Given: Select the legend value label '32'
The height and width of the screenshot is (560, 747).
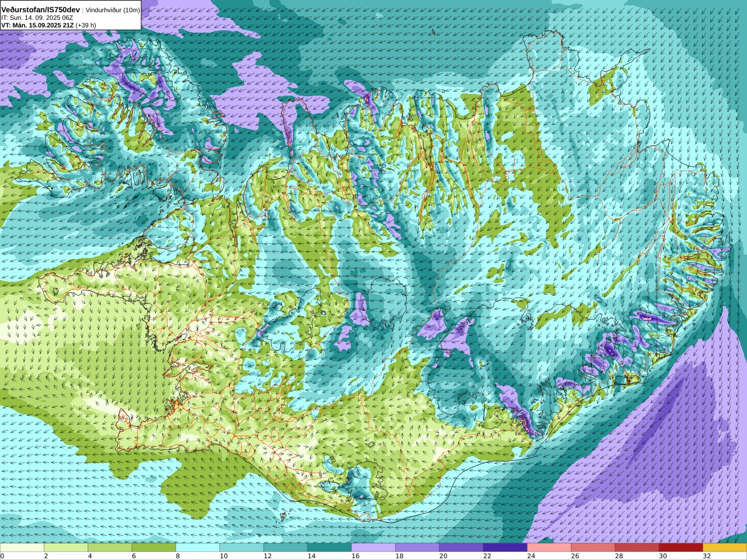Looking at the screenshot, I should point(707,556).
